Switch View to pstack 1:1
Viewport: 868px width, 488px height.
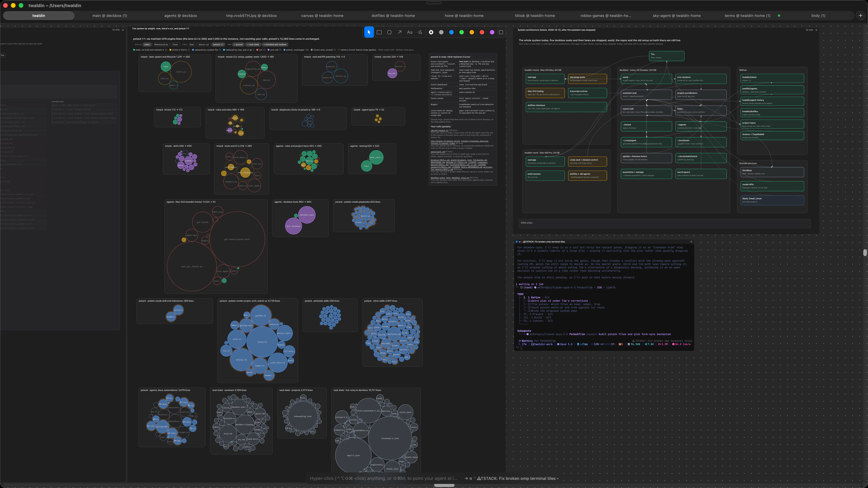pyautogui.click(x=218, y=44)
